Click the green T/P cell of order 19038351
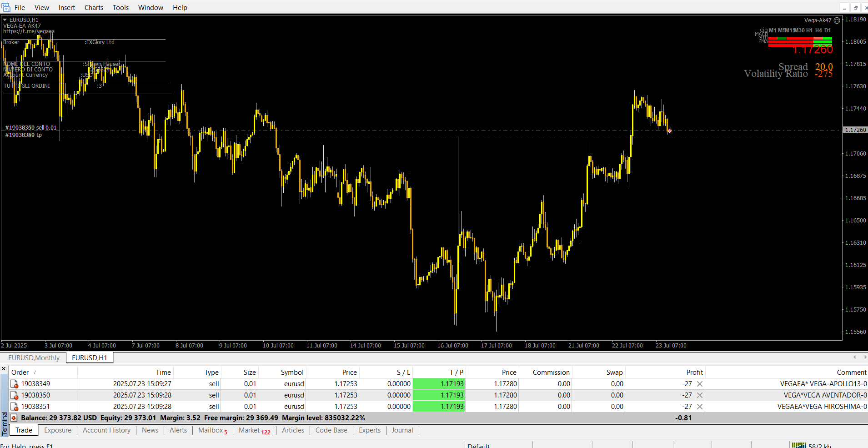Viewport: 868px width, 448px height. coord(438,407)
